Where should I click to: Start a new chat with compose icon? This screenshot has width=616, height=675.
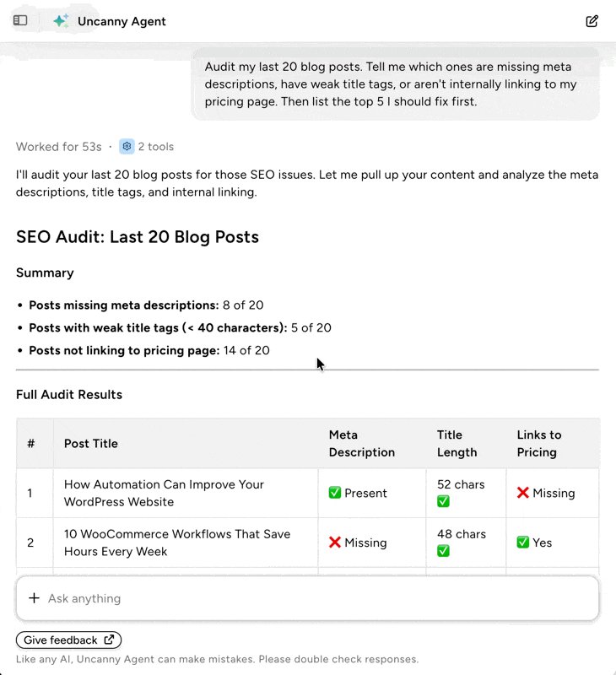pyautogui.click(x=592, y=21)
